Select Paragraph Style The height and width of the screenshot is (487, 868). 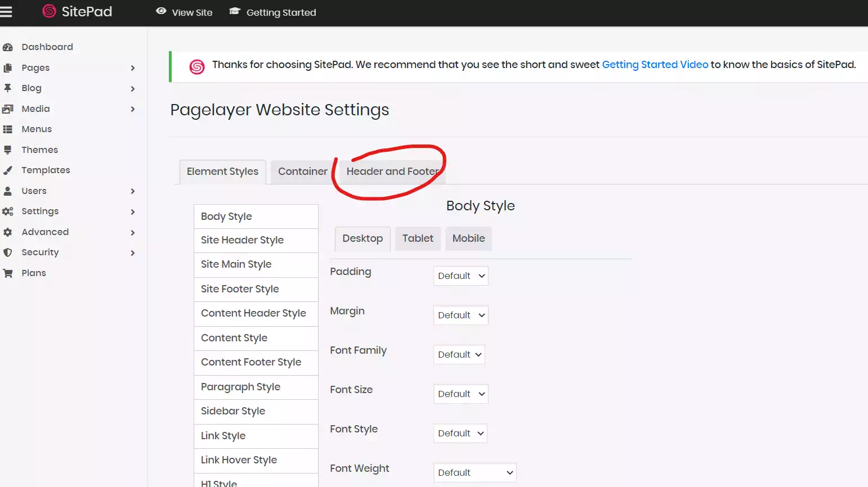(256, 387)
